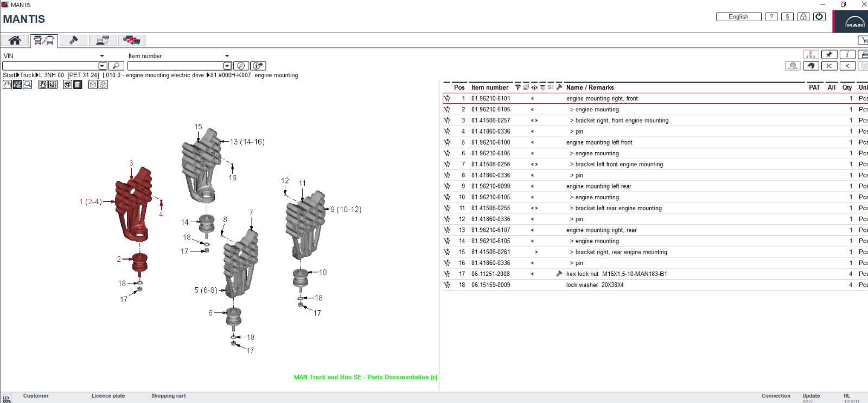The width and height of the screenshot is (868, 403).
Task: Add position 3 bracket right front to cart
Action: pos(447,121)
